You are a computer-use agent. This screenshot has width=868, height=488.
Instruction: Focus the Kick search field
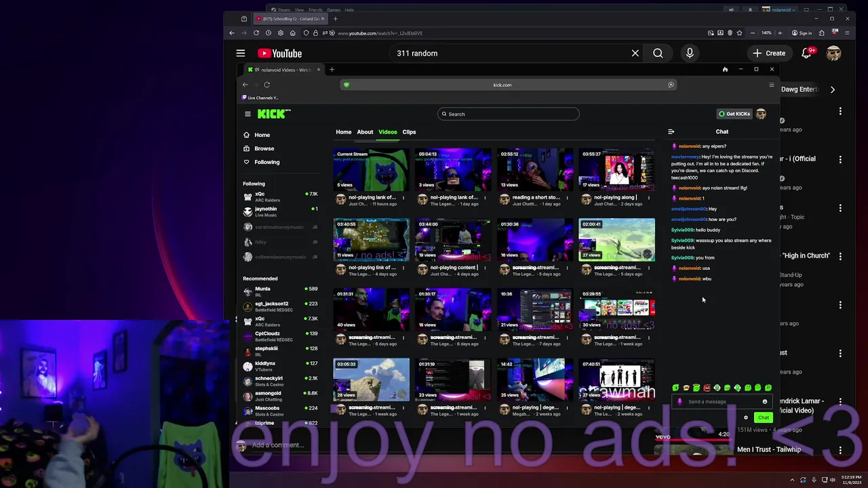[509, 114]
